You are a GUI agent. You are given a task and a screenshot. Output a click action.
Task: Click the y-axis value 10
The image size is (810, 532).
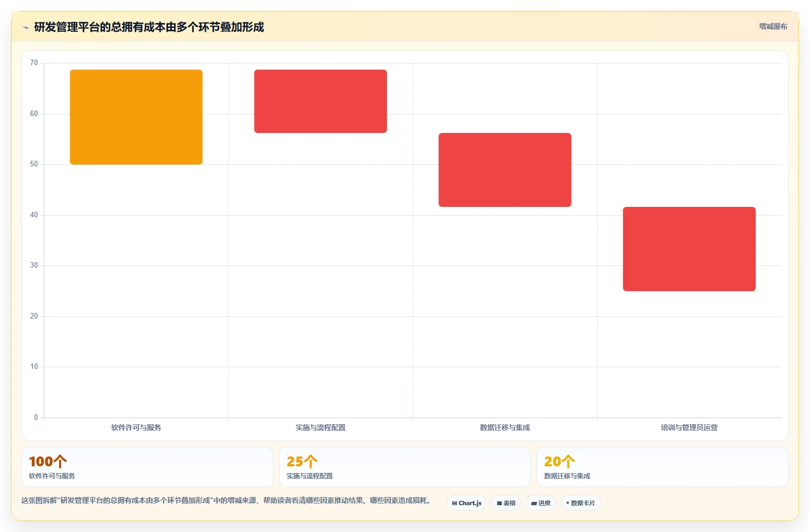click(x=34, y=367)
